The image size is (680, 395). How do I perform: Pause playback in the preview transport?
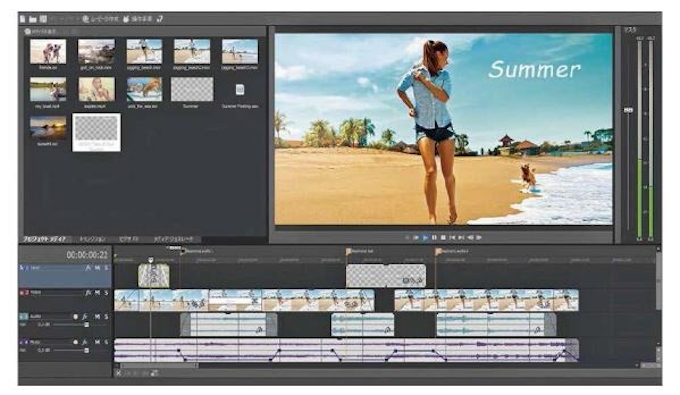[x=434, y=238]
